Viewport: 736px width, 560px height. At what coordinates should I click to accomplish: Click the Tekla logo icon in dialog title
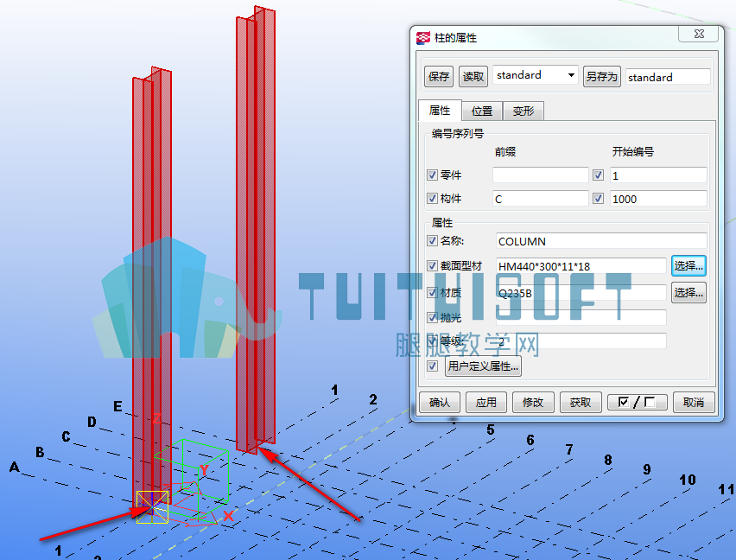[423, 37]
